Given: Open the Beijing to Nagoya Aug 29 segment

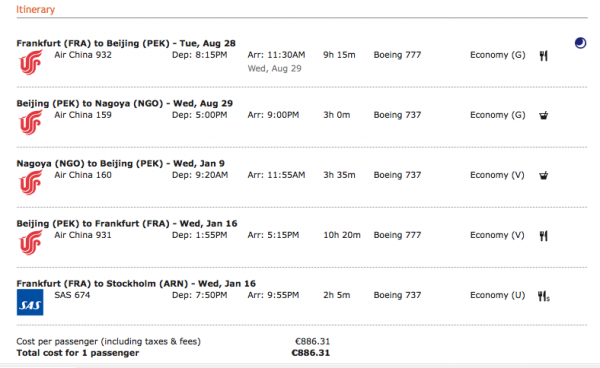Looking at the screenshot, I should [x=124, y=103].
